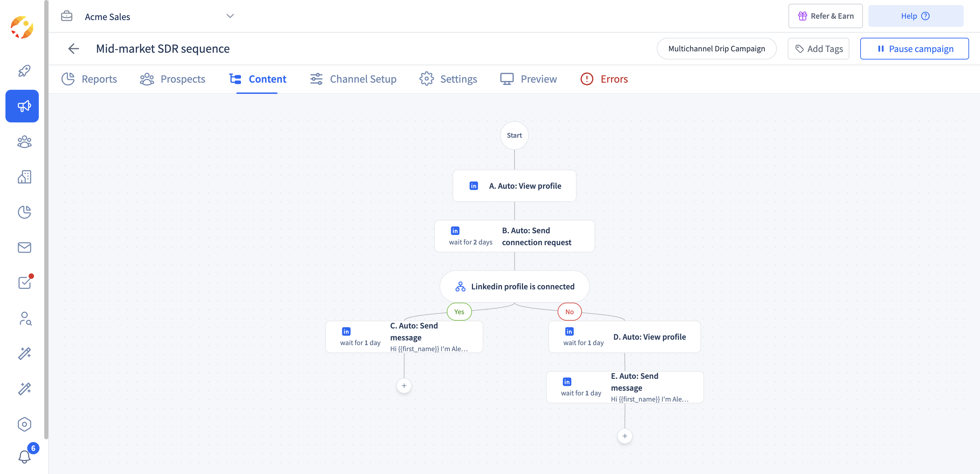Open step B. Auto: Send connection request

pos(514,236)
